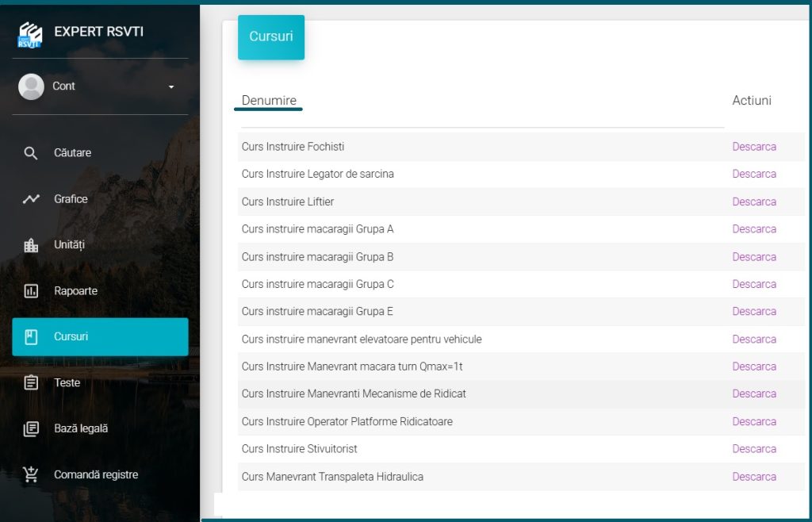Expand the Cont account dropdown arrow
Image resolution: width=812 pixels, height=522 pixels.
click(x=171, y=86)
